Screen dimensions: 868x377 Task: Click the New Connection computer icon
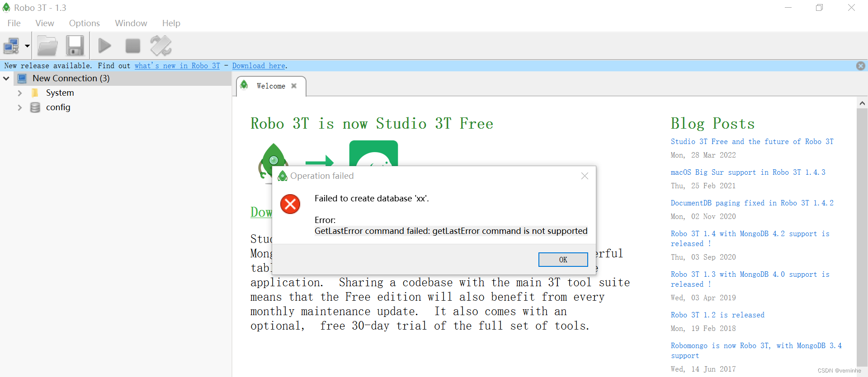pyautogui.click(x=22, y=79)
